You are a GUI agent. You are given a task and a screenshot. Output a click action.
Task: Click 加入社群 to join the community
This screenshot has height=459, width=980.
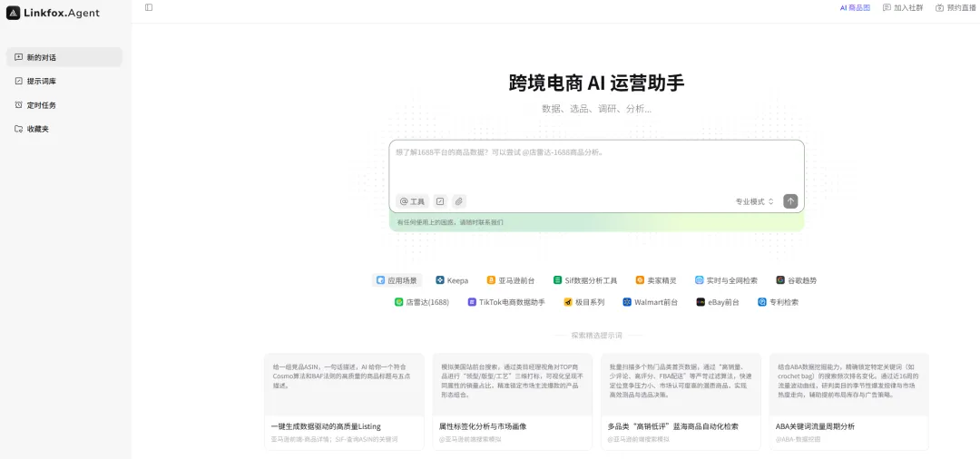click(x=903, y=8)
